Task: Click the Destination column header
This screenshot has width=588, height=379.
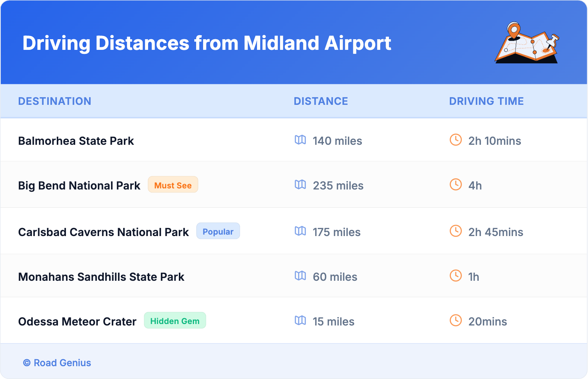Action: pos(55,101)
